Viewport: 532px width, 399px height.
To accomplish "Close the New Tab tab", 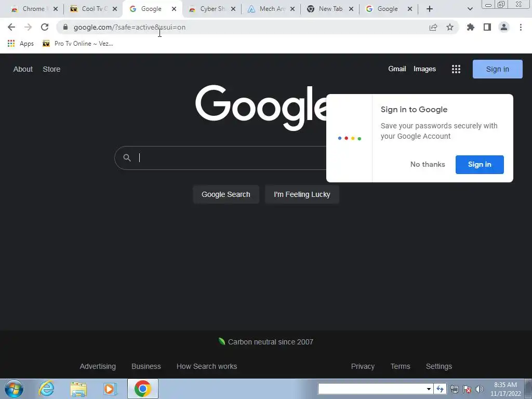I will pyautogui.click(x=351, y=9).
